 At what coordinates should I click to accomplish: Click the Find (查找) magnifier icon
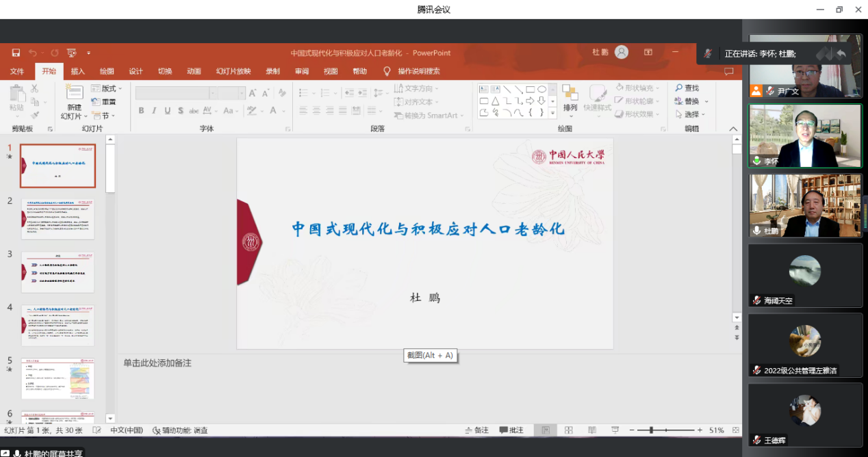tap(679, 88)
